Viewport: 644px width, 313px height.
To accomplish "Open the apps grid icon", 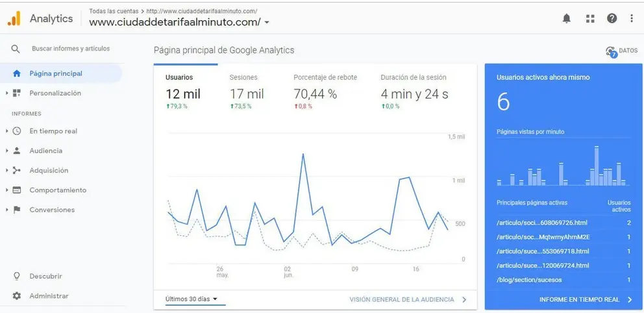I will click(x=590, y=18).
